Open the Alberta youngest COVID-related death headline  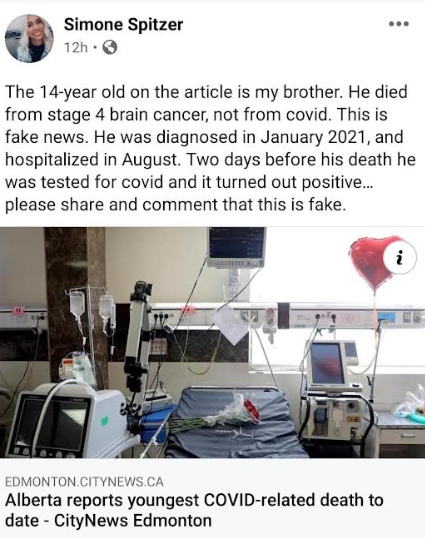pyautogui.click(x=194, y=510)
